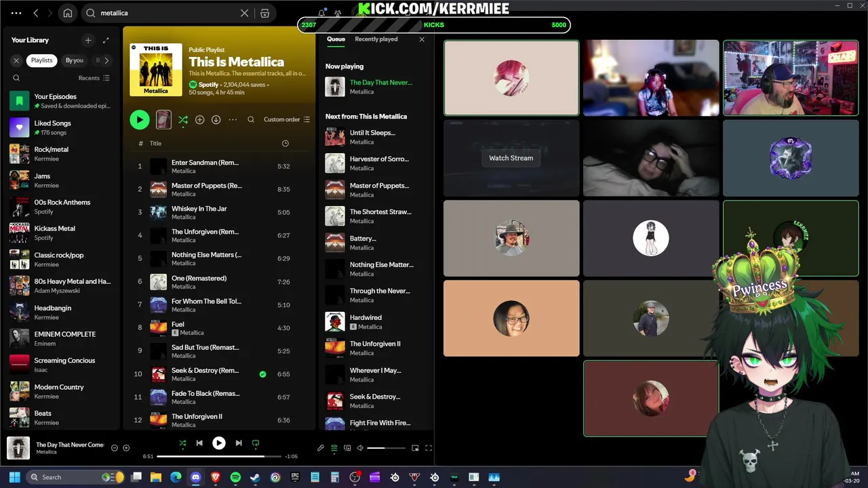The height and width of the screenshot is (488, 868).
Task: Sort by Title column header
Action: click(155, 143)
